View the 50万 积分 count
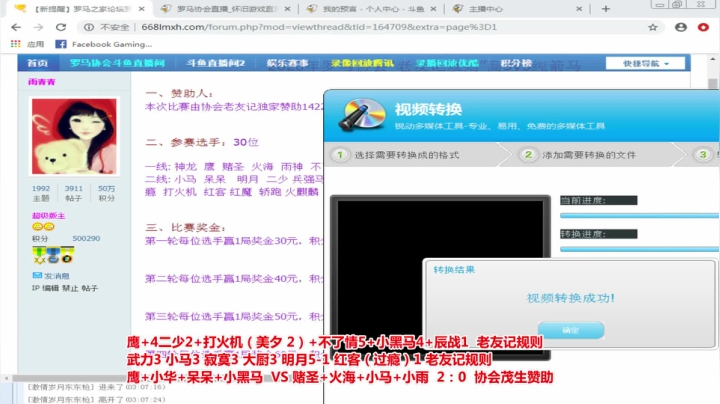This screenshot has width=720, height=404. pos(106,193)
